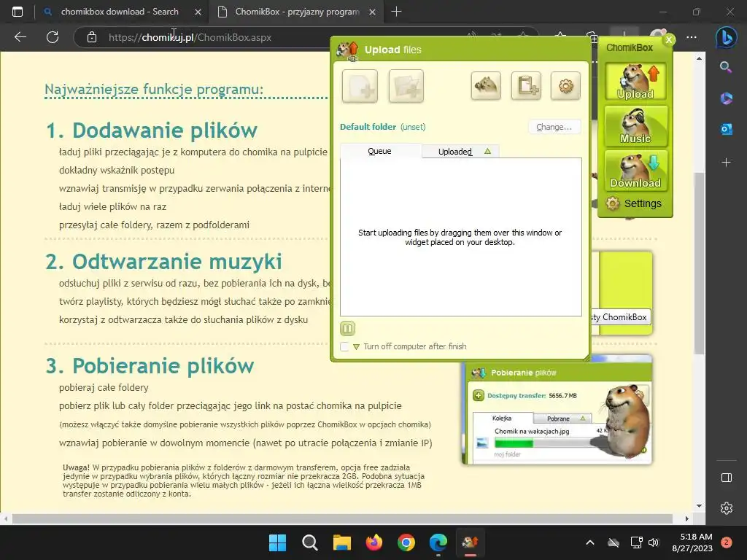Open a new browser tab
The image size is (747, 560).
tap(396, 12)
